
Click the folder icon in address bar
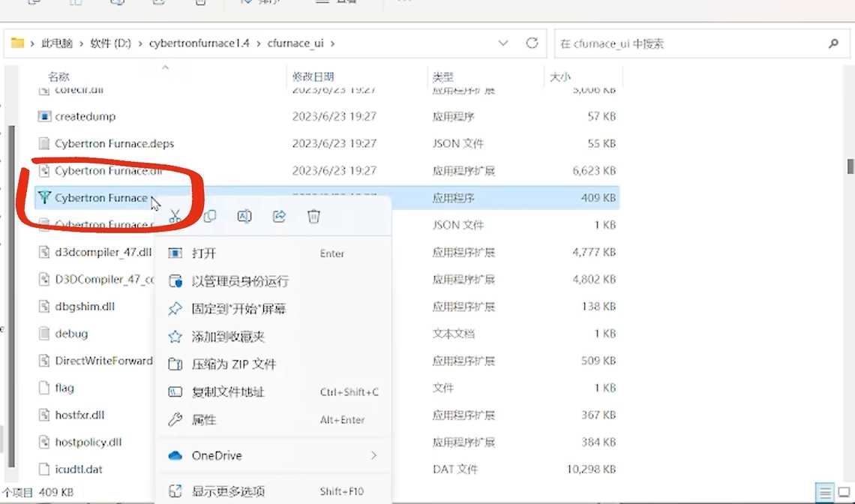coord(17,43)
